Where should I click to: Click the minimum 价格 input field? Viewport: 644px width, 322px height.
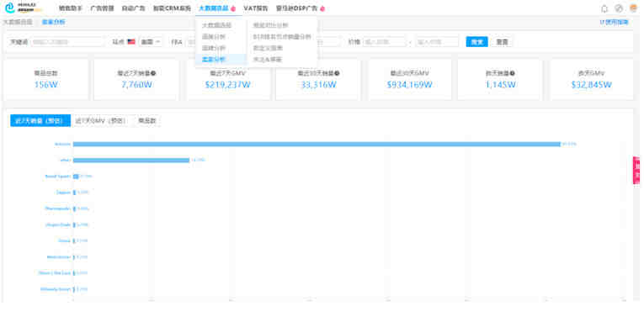pos(384,42)
